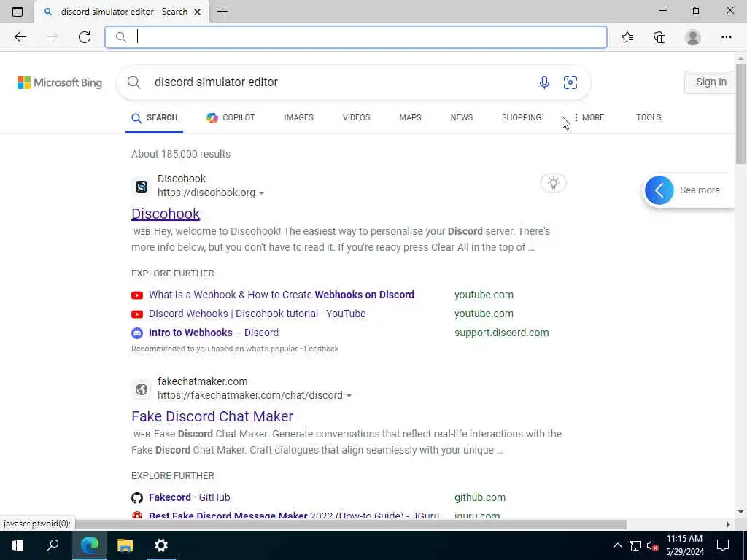The image size is (747, 560).
Task: Refresh the current page
Action: (x=85, y=37)
